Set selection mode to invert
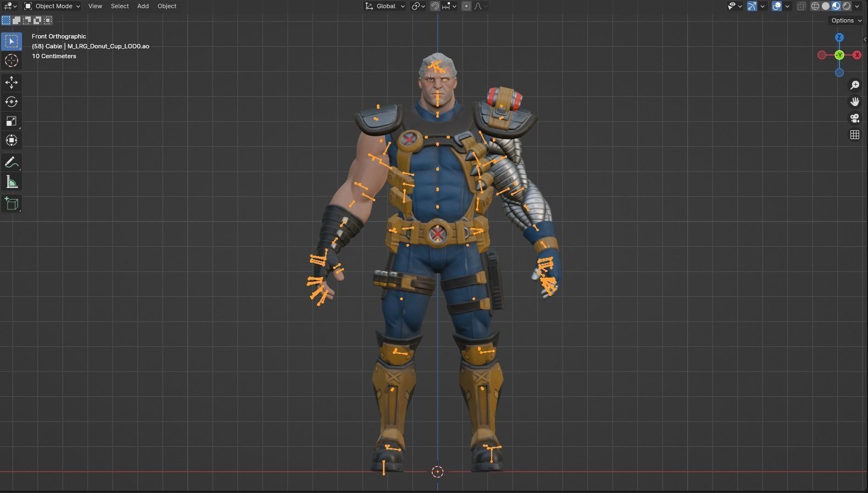Screen dimensions: 868x493 (37, 20)
